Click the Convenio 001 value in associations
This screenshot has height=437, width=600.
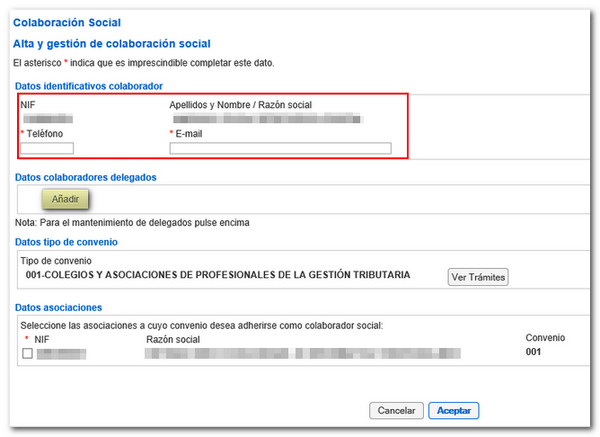point(534,352)
